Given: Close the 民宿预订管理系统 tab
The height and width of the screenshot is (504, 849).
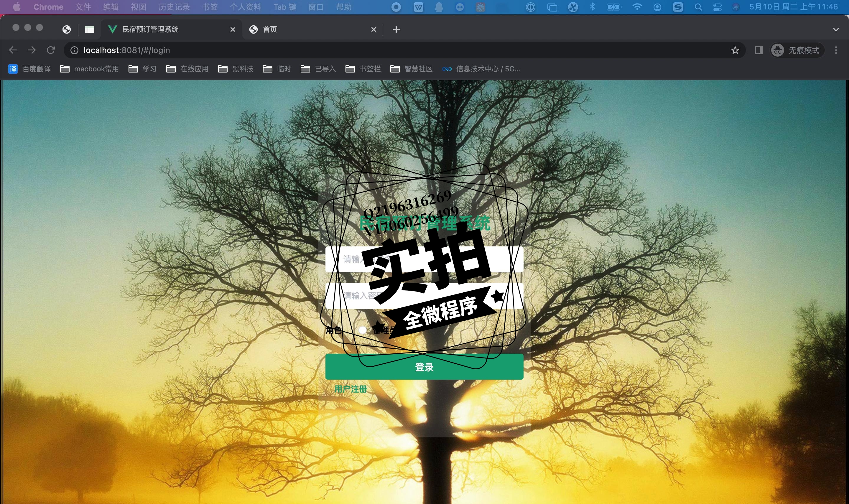Looking at the screenshot, I should click(x=233, y=29).
